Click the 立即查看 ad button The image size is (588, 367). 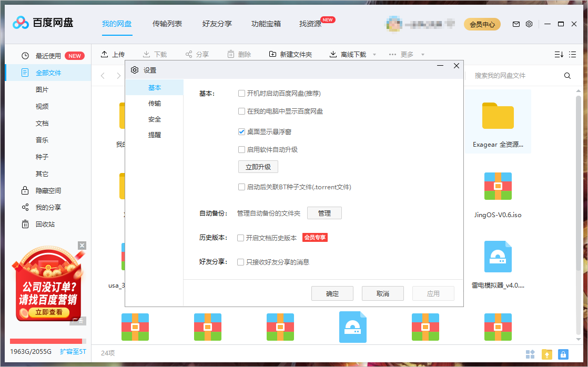[49, 312]
